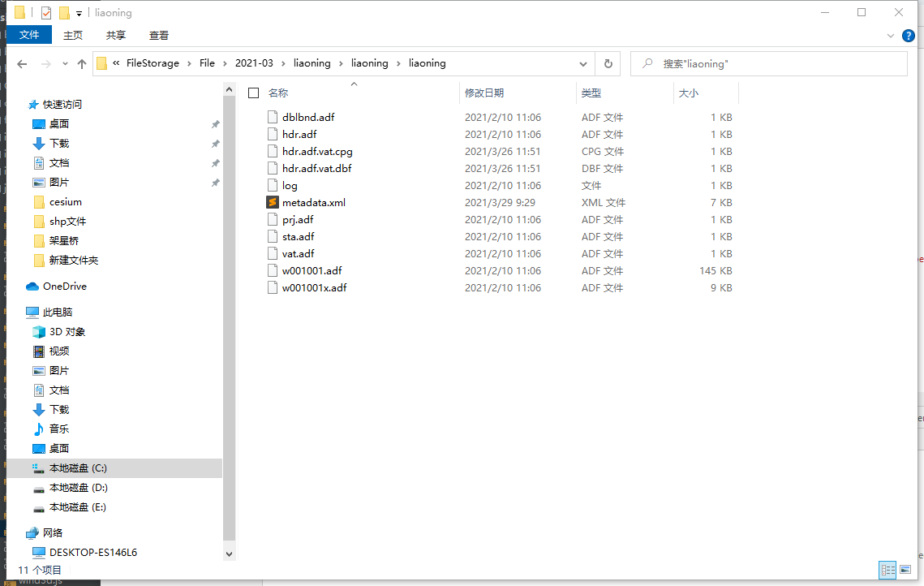Viewport: 924px width, 586px height.
Task: Select the metadata.xml Sublime icon
Action: [273, 202]
